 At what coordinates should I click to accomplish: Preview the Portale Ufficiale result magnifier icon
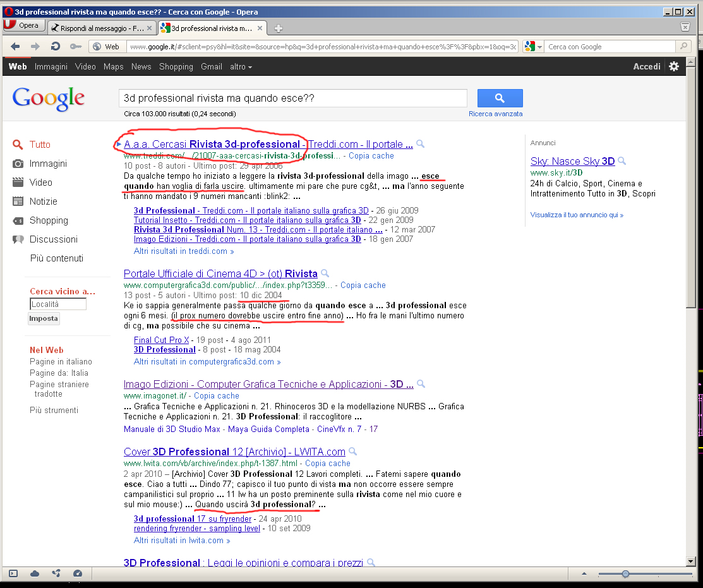click(325, 273)
